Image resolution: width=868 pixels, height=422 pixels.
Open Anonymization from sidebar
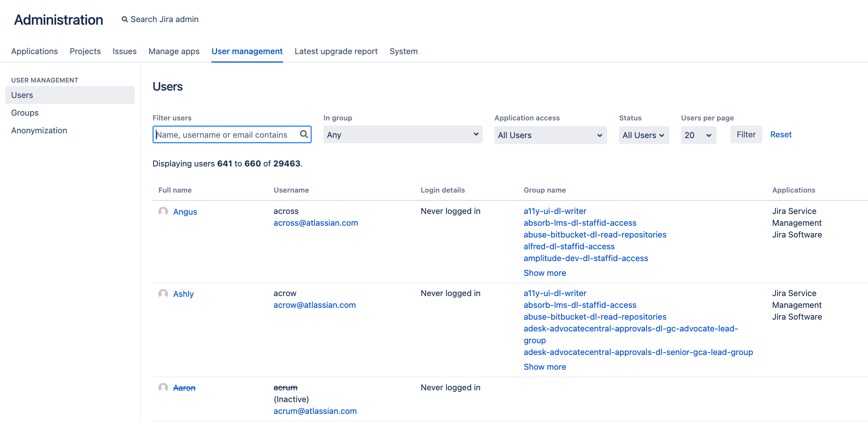click(39, 130)
